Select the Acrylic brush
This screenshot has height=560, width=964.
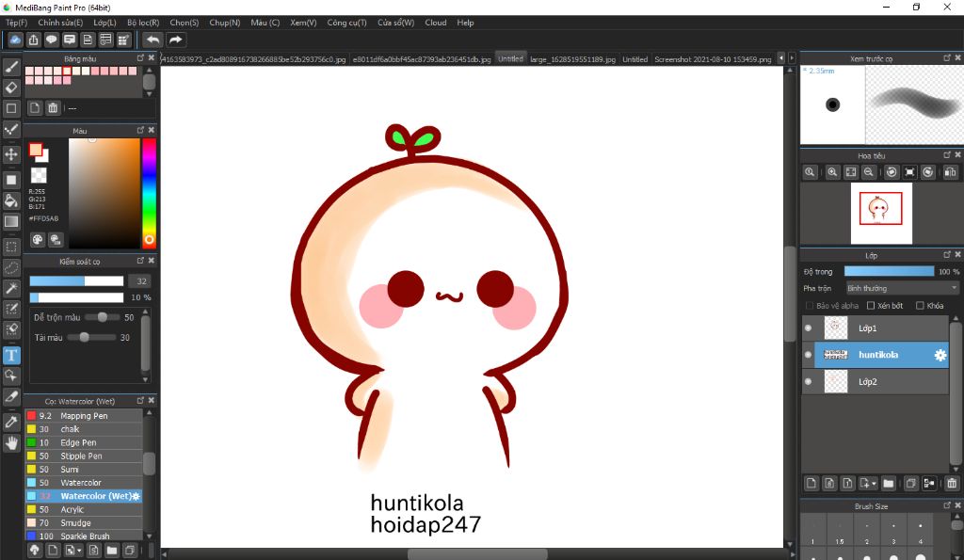pyautogui.click(x=84, y=509)
